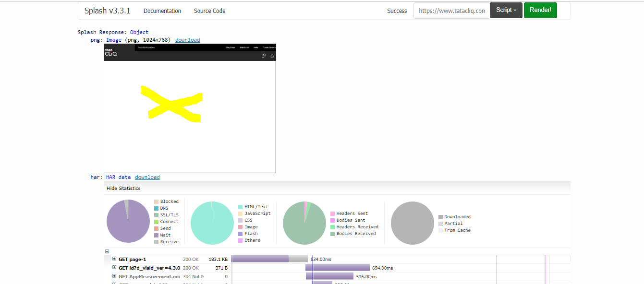Click the 694.00ms timeline bar
The width and height of the screenshot is (644, 284).
[x=338, y=268]
